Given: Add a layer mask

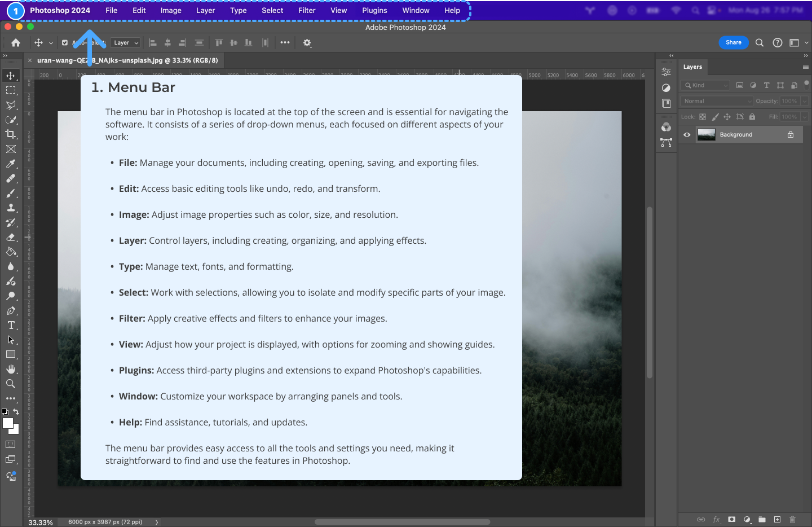Looking at the screenshot, I should pyautogui.click(x=731, y=519).
